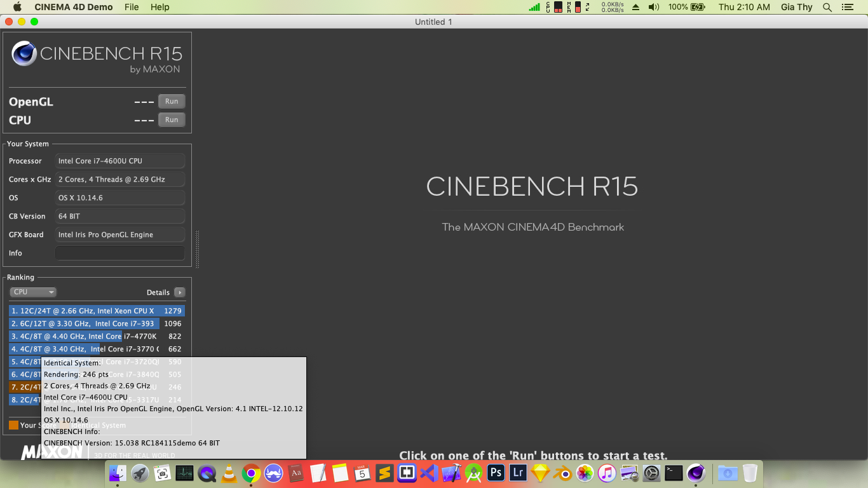This screenshot has height=488, width=868.
Task: Open the Help menu
Action: pyautogui.click(x=160, y=7)
